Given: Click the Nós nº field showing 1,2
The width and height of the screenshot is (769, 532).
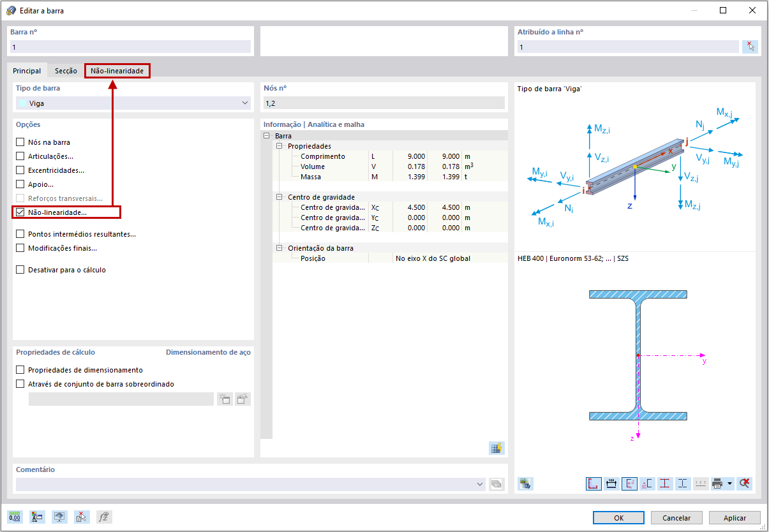Looking at the screenshot, I should click(x=384, y=103).
